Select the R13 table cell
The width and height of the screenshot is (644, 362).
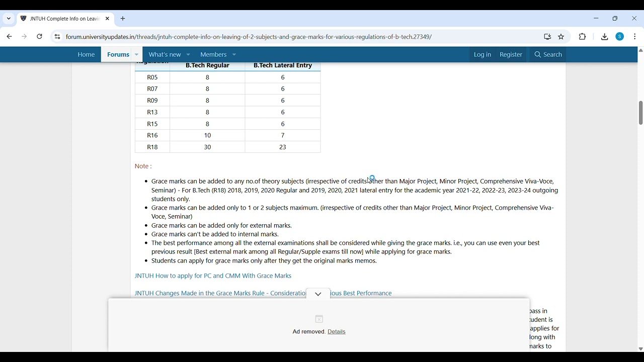[152, 112]
